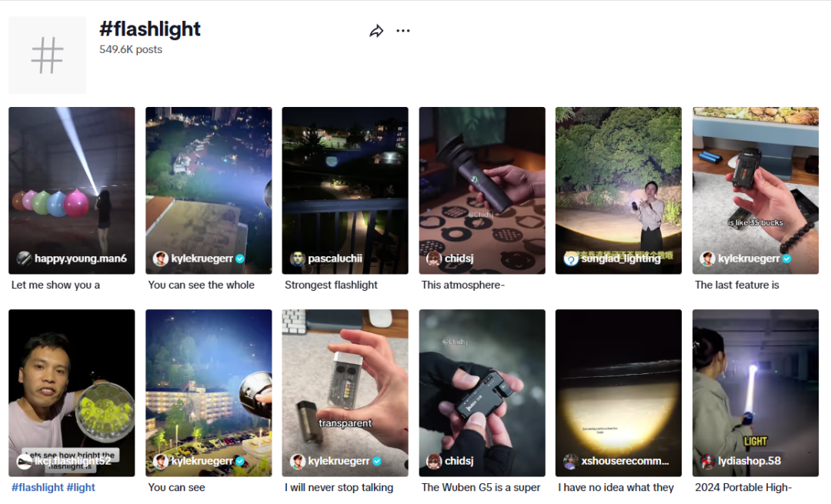831x504 pixels.
Task: Open the Strongest flashlight balcony video
Action: [x=345, y=190]
